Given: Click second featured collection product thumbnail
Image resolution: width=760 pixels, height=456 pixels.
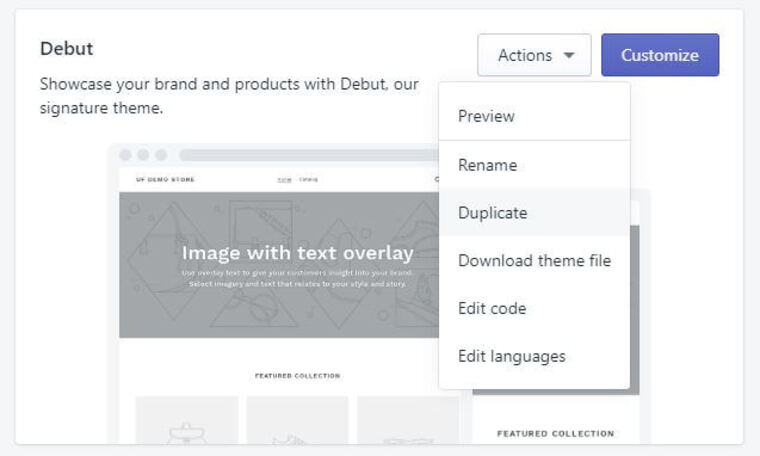Looking at the screenshot, I should (298, 420).
